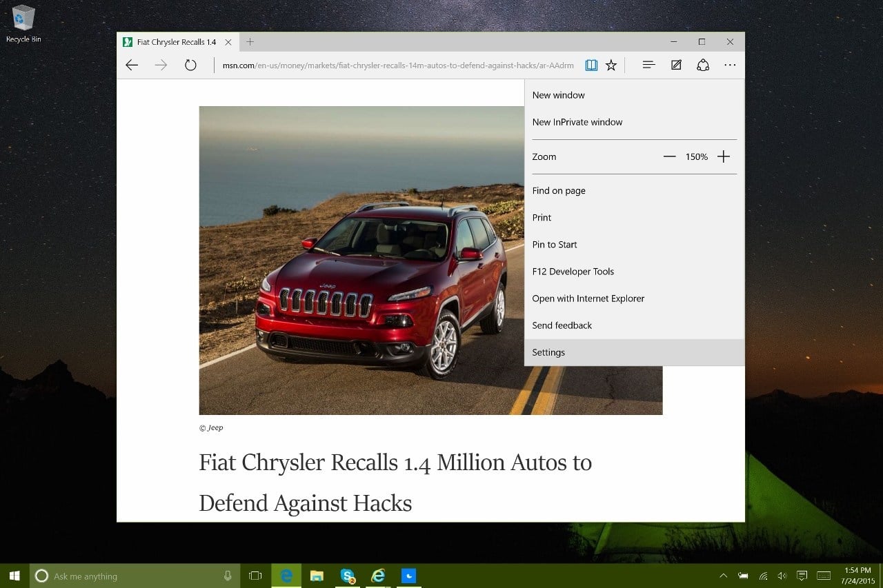Choose Open with Internet Explorer
The width and height of the screenshot is (883, 588).
(588, 298)
